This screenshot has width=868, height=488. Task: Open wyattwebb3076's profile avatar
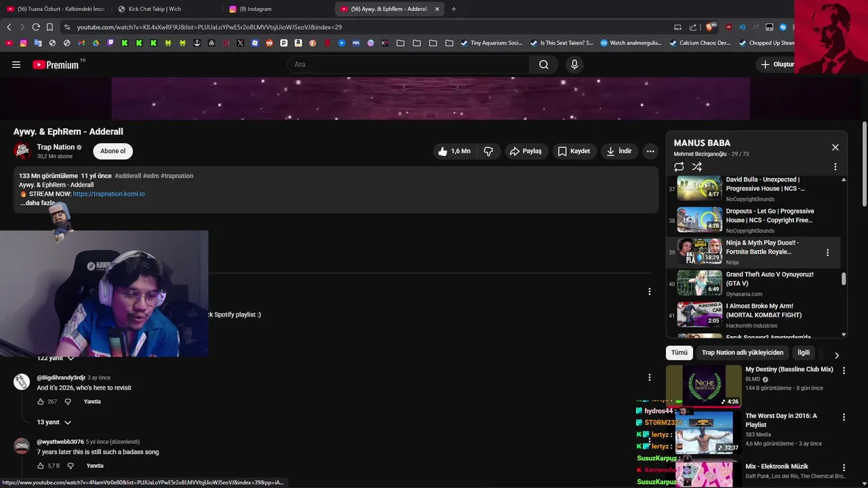(x=22, y=446)
